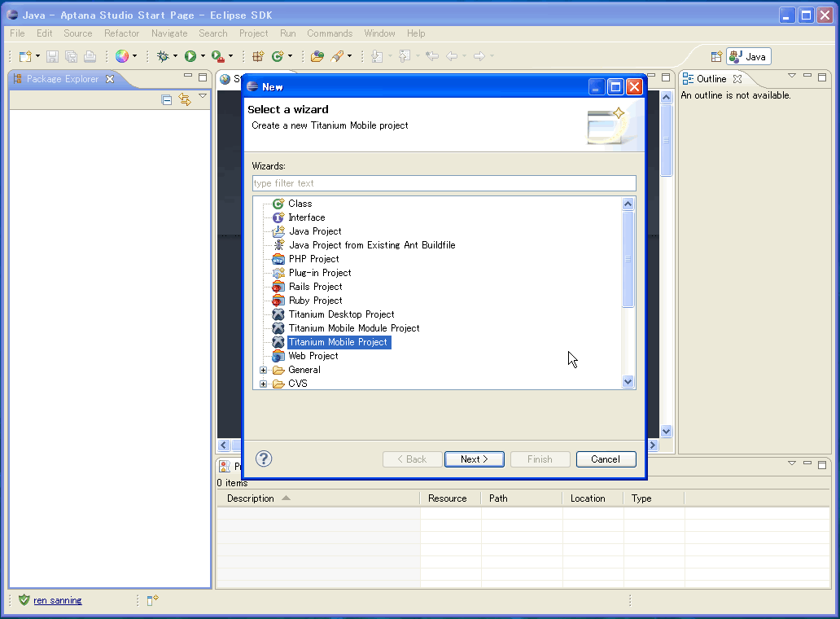The height and width of the screenshot is (619, 840).
Task: Close the Package Explorer tab
Action: pyautogui.click(x=110, y=79)
